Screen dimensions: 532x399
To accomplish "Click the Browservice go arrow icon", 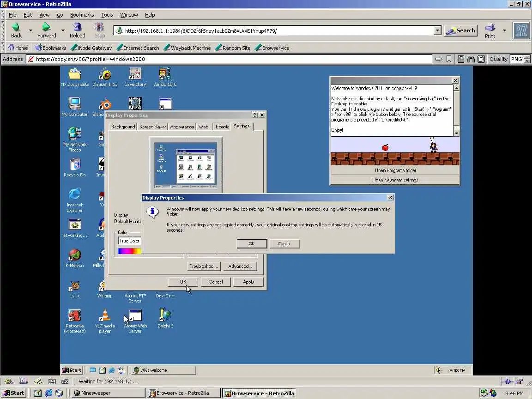I will coord(439,59).
